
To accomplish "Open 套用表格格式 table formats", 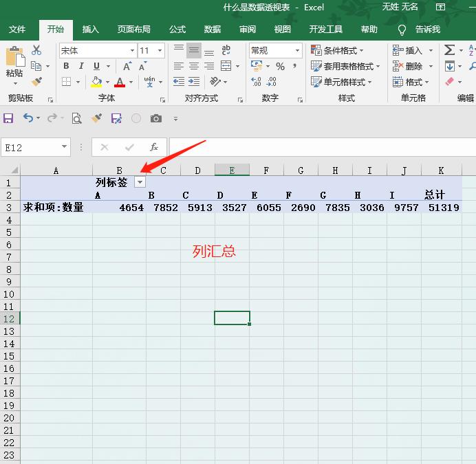I will [x=345, y=66].
